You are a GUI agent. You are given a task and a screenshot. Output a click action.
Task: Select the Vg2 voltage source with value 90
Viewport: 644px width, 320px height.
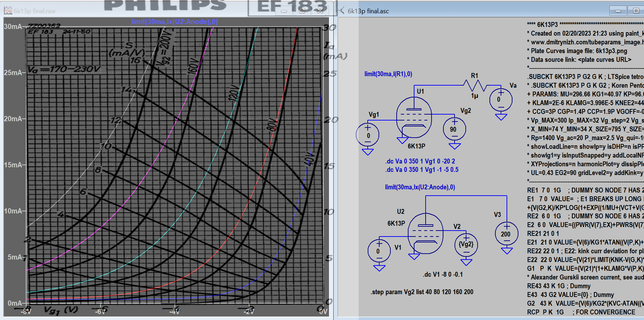(x=454, y=129)
